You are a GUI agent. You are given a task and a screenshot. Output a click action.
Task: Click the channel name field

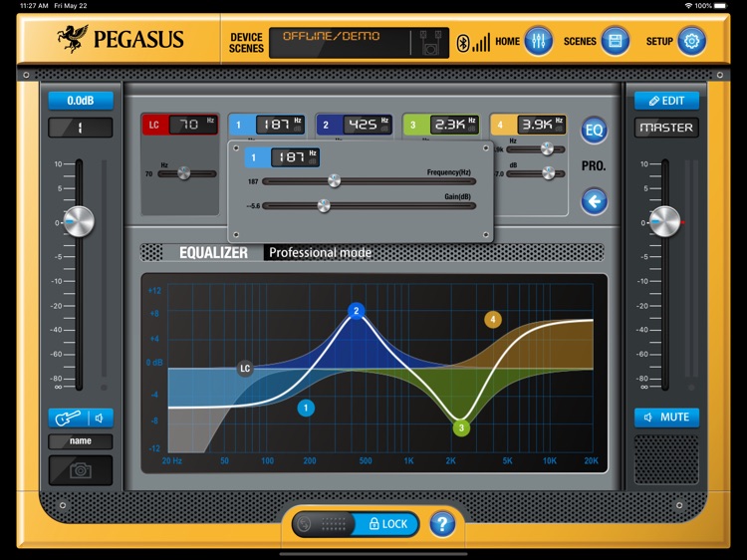(x=81, y=440)
